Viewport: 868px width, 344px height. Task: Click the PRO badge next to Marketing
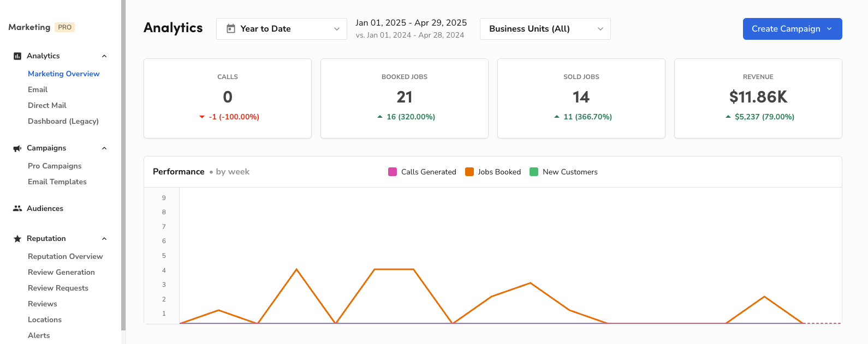[x=65, y=27]
